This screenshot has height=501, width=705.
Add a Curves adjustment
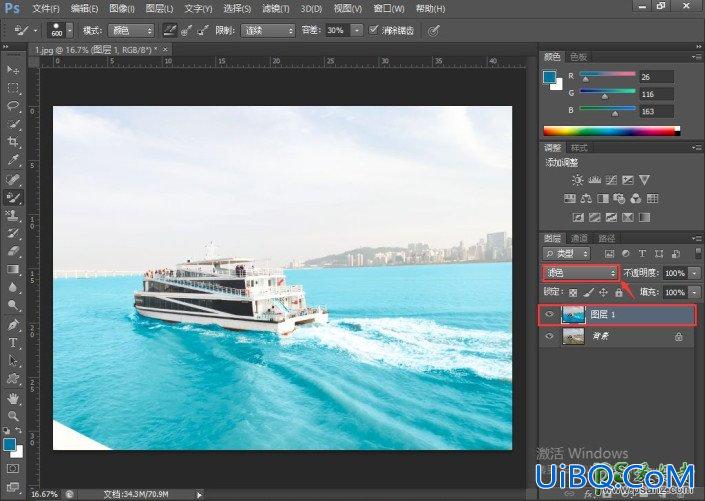(611, 180)
